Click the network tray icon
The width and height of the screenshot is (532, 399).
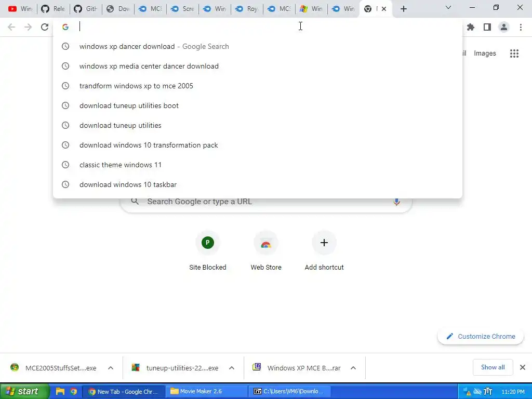tap(477, 392)
